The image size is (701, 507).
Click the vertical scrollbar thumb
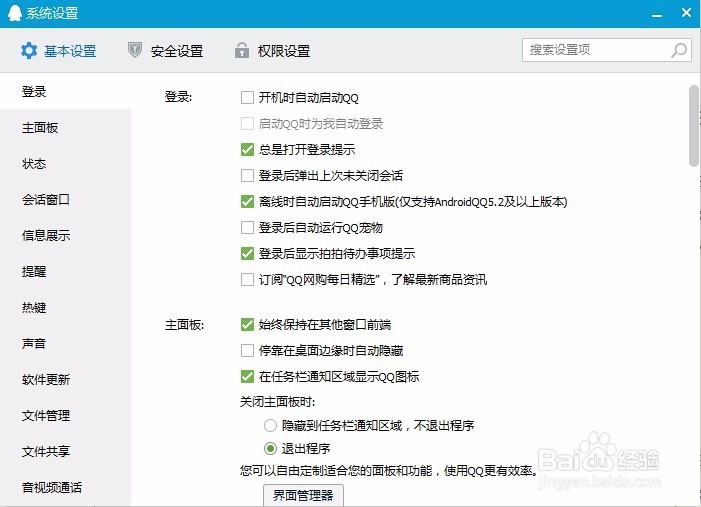click(x=694, y=126)
